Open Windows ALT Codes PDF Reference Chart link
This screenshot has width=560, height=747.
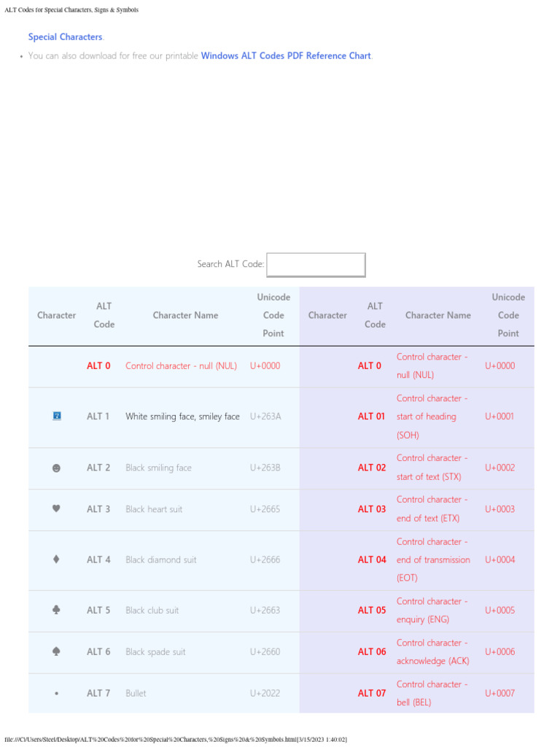[x=286, y=55]
